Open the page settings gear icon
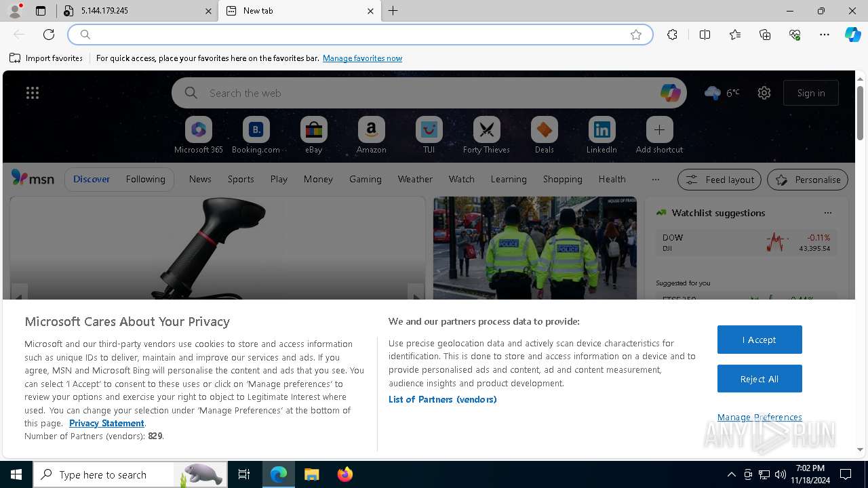Viewport: 868px width, 488px height. point(764,93)
